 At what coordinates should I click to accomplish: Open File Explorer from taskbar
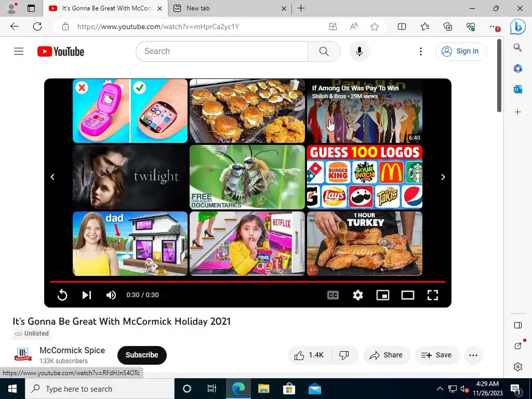263,389
